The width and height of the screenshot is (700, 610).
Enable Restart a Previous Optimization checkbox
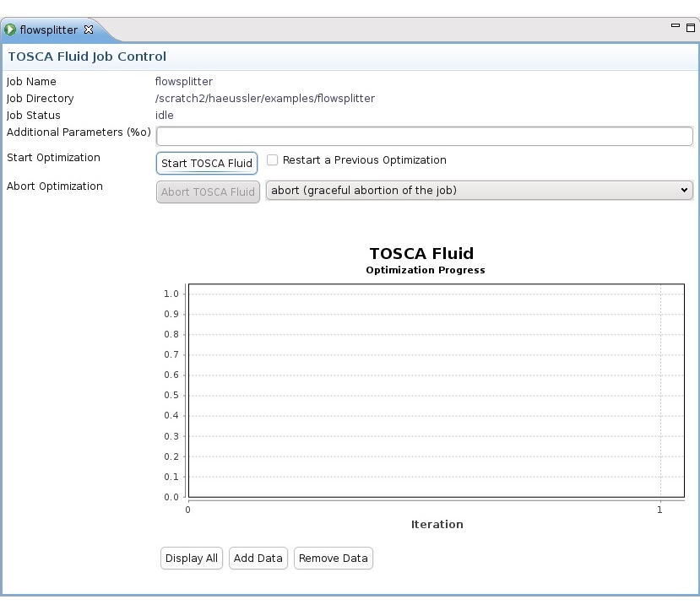[273, 159]
